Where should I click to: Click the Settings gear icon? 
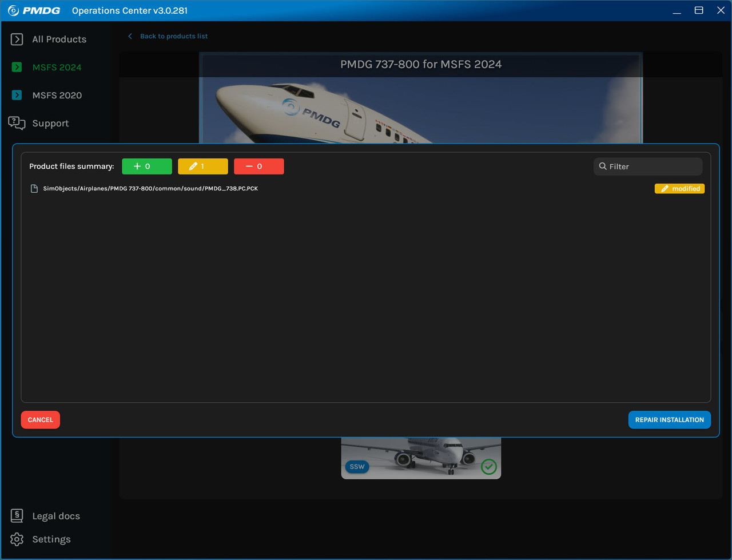(x=17, y=539)
